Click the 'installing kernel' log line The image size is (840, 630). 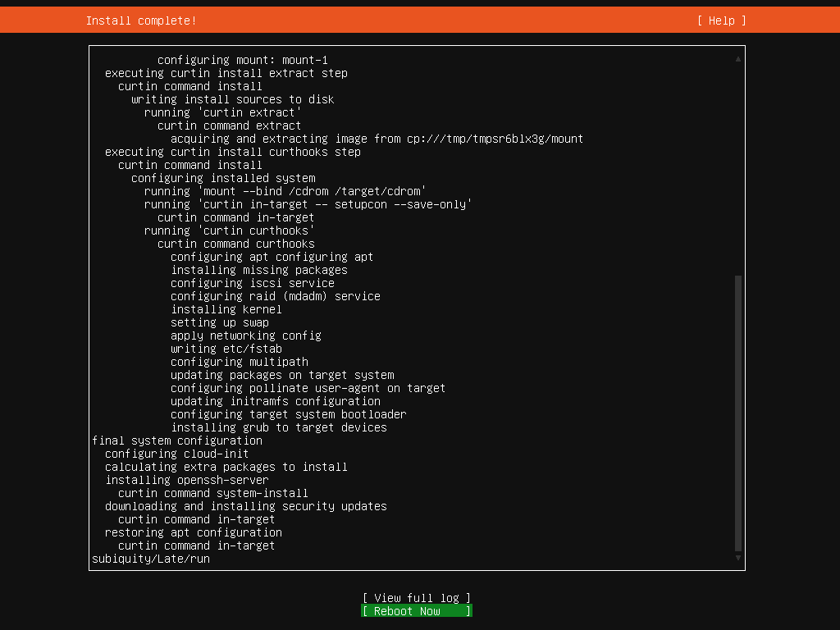226,309
